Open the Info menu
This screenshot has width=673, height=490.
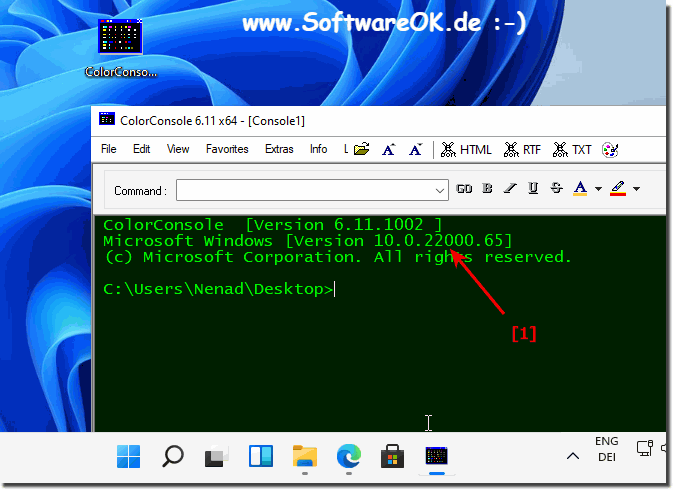click(x=318, y=149)
